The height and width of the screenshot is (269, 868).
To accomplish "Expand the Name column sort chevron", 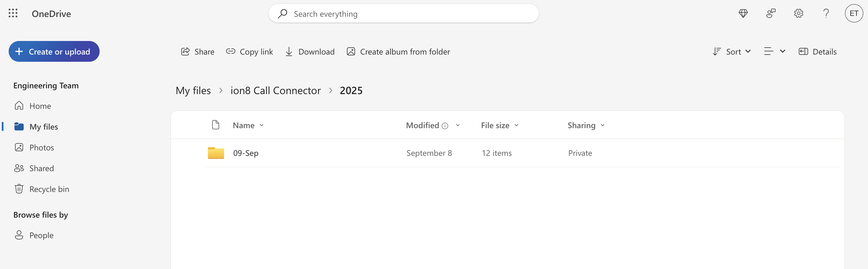I will [262, 125].
